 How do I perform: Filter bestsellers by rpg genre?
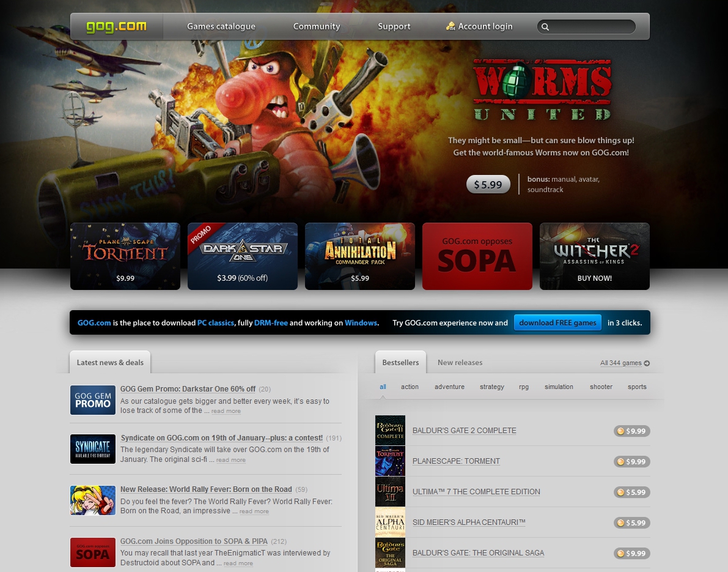524,387
